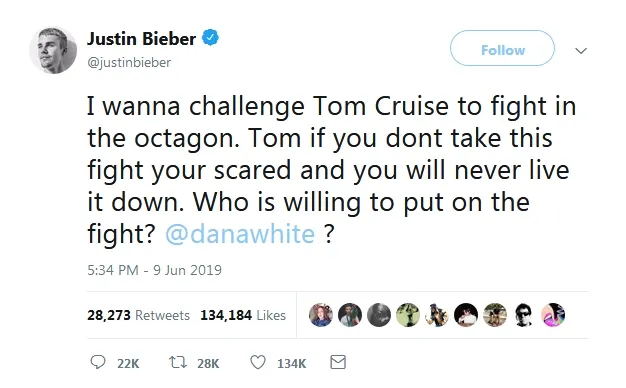This screenshot has width=626, height=388.
Task: Open the tweet options chevron menu
Action: pos(580,51)
